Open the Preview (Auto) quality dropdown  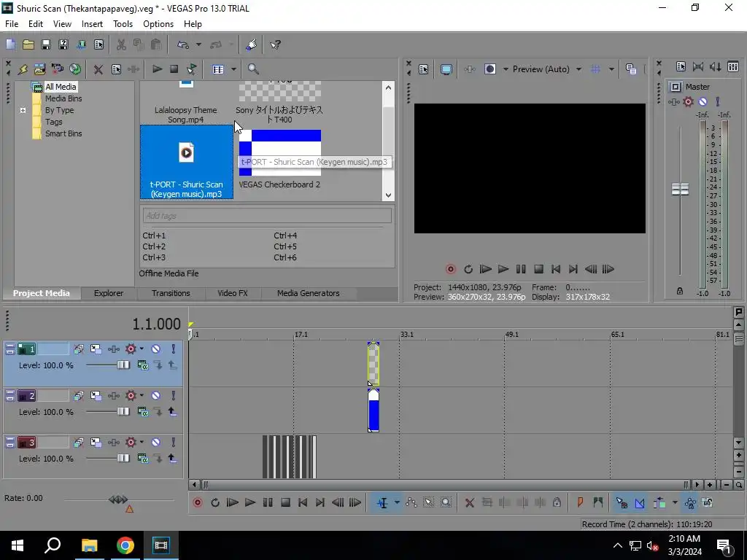(x=578, y=69)
